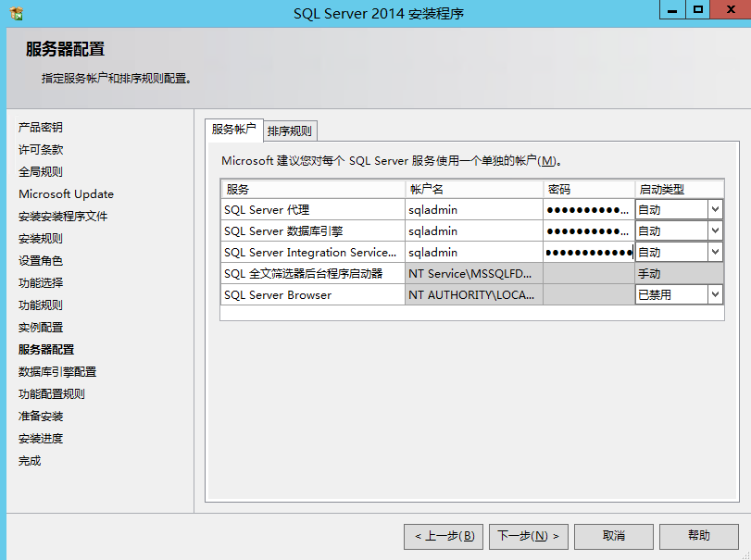The height and width of the screenshot is (560, 751).
Task: Switch to the 服务帐户 tab
Action: tap(233, 130)
